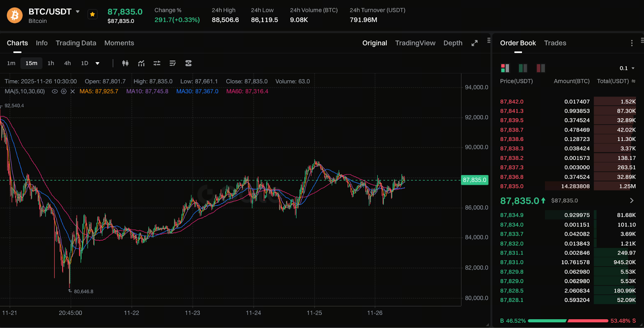The height and width of the screenshot is (328, 644).
Task: Click the fullscreen expand chart icon
Action: pyautogui.click(x=475, y=43)
